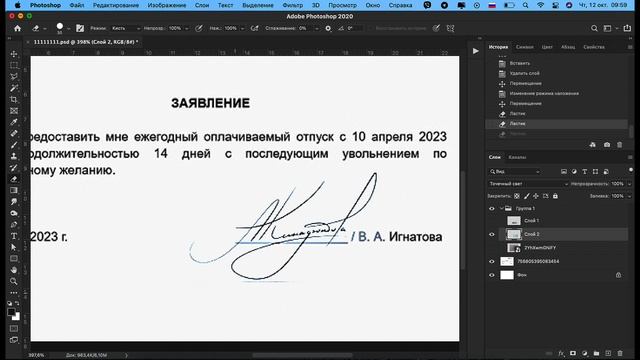Viewport: 640px width, 360px height.
Task: Select the Pen tool
Action: [14, 224]
